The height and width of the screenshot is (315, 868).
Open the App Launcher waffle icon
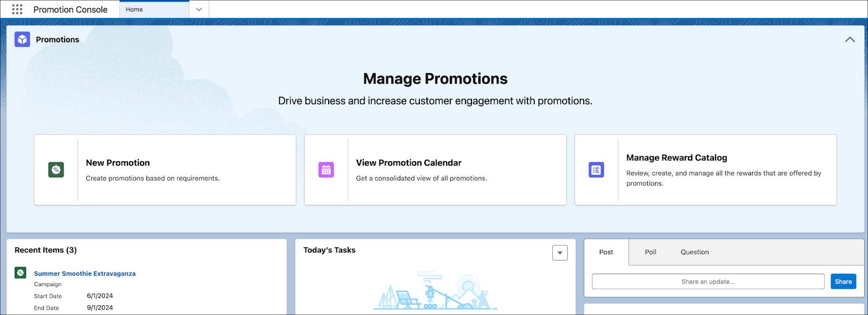(18, 9)
